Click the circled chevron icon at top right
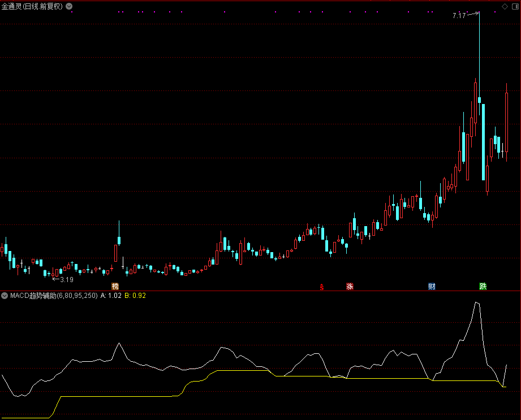521x420 pixels. (x=514, y=7)
